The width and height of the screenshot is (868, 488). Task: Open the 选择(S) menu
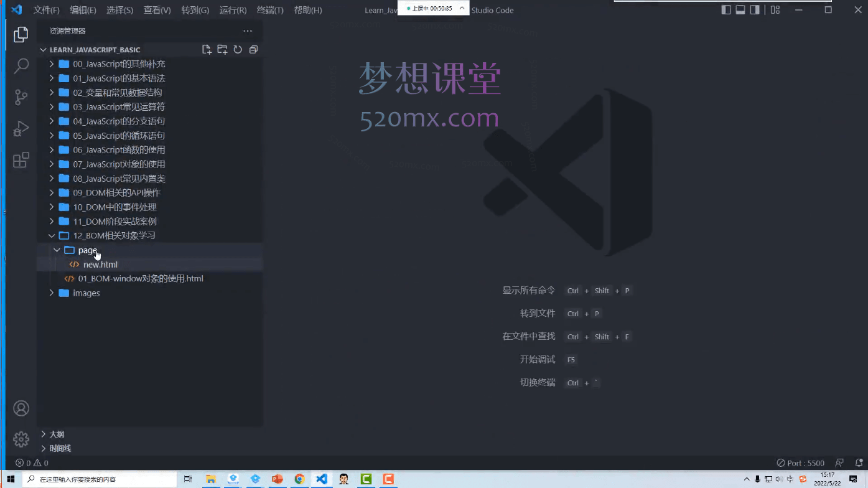(x=119, y=10)
